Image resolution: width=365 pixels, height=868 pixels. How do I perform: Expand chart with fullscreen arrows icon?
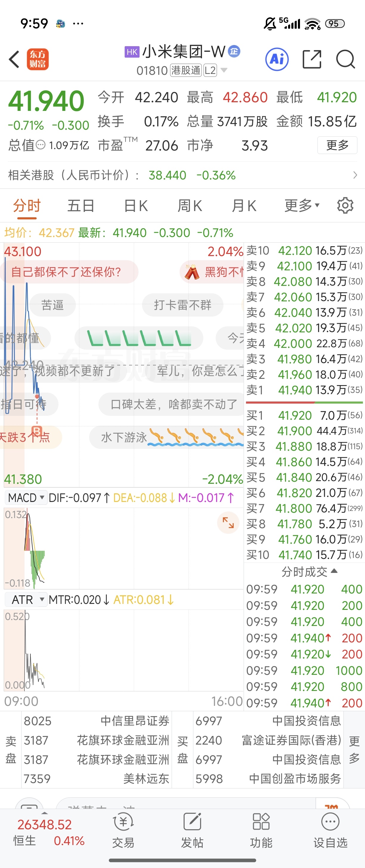point(228,523)
